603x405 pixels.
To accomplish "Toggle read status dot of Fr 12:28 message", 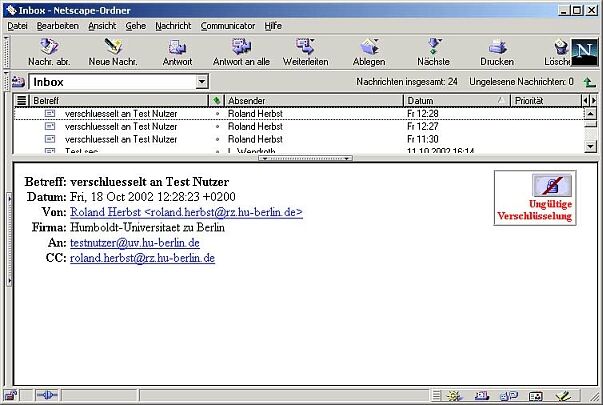I will coord(217,114).
